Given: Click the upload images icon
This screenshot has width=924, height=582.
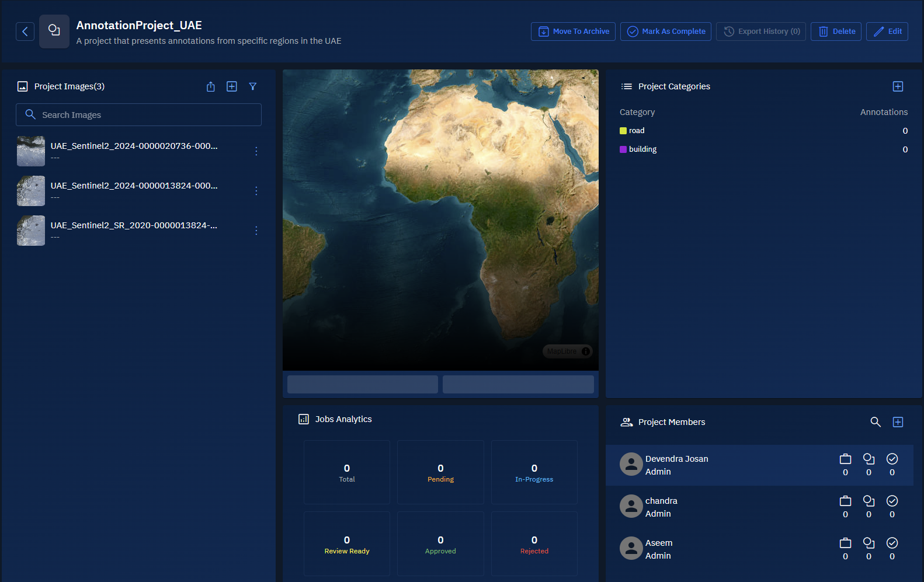Looking at the screenshot, I should 211,86.
